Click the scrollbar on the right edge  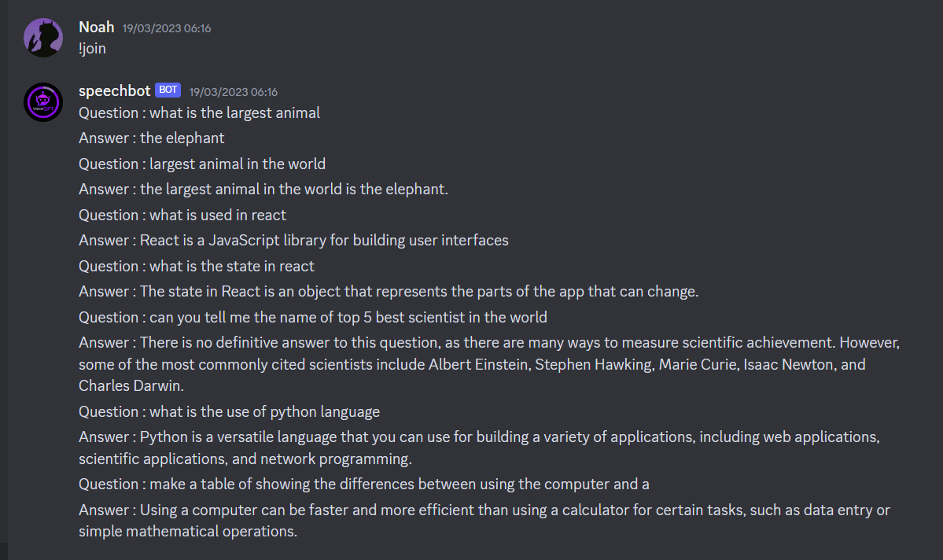[938, 280]
